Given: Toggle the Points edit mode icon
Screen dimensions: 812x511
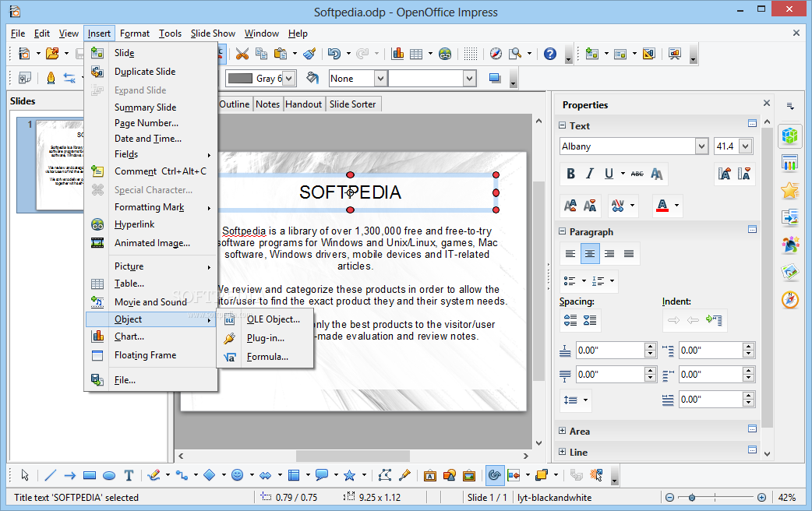Looking at the screenshot, I should (385, 475).
